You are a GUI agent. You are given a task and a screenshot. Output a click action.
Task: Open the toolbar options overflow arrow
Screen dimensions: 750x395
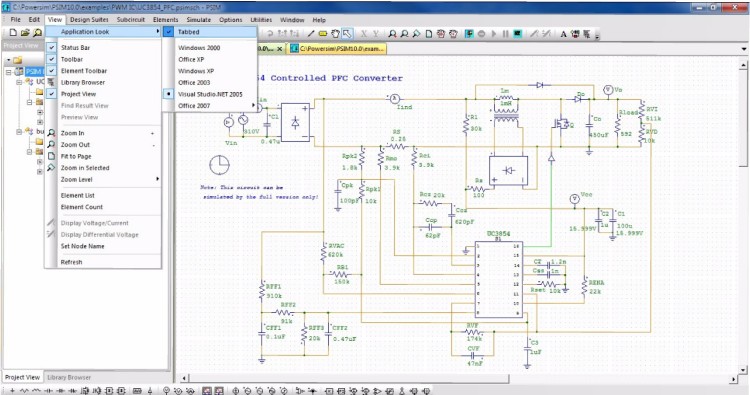point(598,36)
